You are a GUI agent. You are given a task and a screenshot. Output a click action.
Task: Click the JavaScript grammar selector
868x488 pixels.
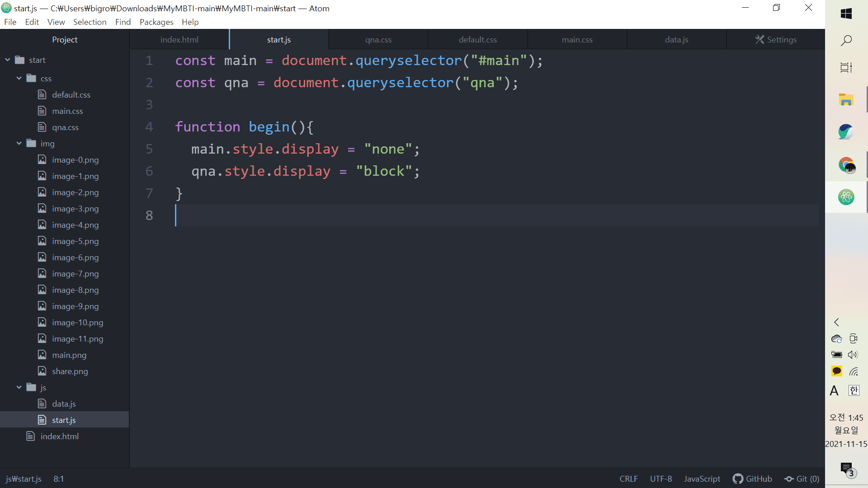(702, 479)
